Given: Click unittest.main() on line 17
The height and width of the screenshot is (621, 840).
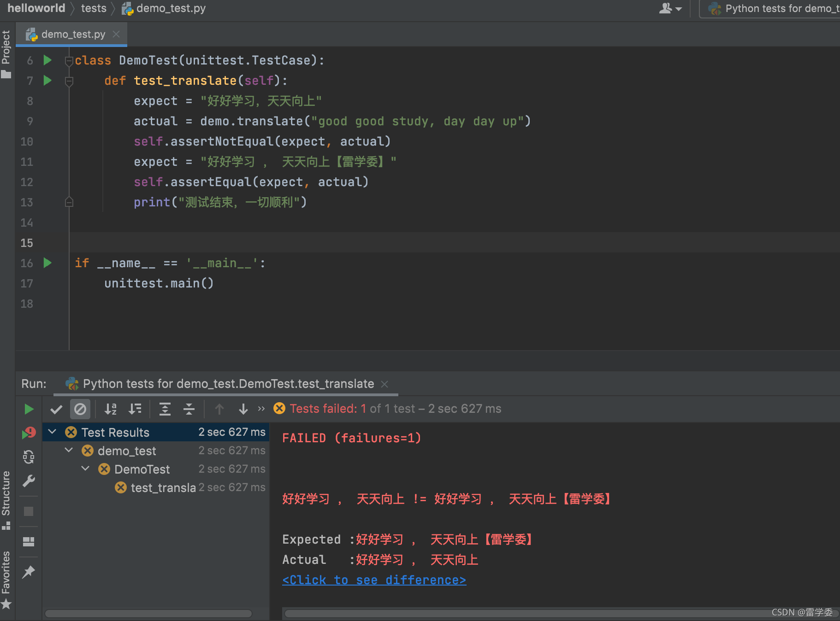Looking at the screenshot, I should point(159,283).
